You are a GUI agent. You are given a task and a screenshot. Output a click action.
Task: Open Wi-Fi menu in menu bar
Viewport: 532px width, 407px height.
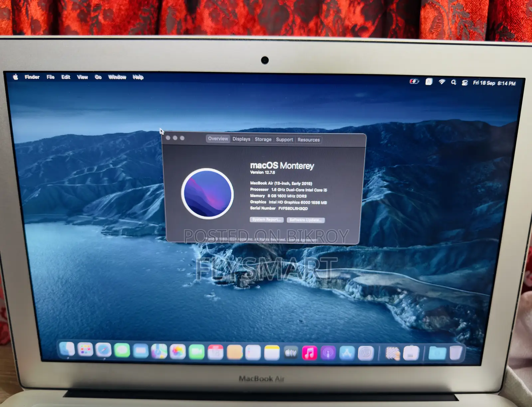(x=442, y=82)
